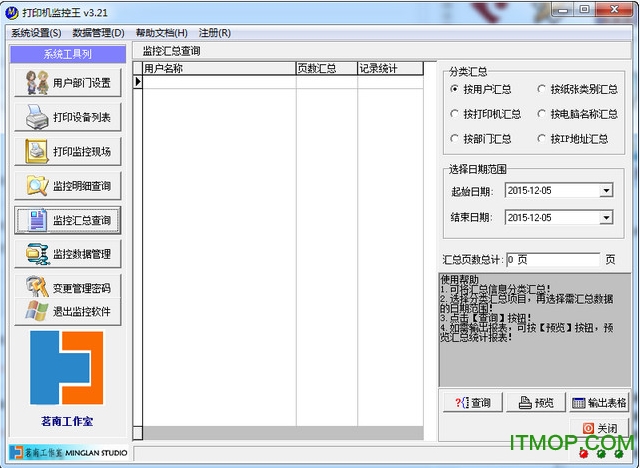Image resolution: width=640 pixels, height=468 pixels.
Task: Expand the 结束日期 date dropdown arrow
Action: tap(606, 217)
